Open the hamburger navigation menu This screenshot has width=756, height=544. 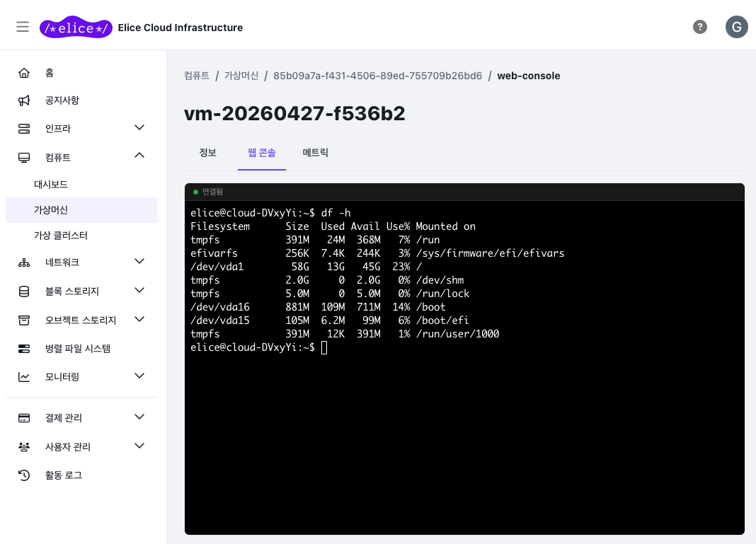click(x=23, y=27)
